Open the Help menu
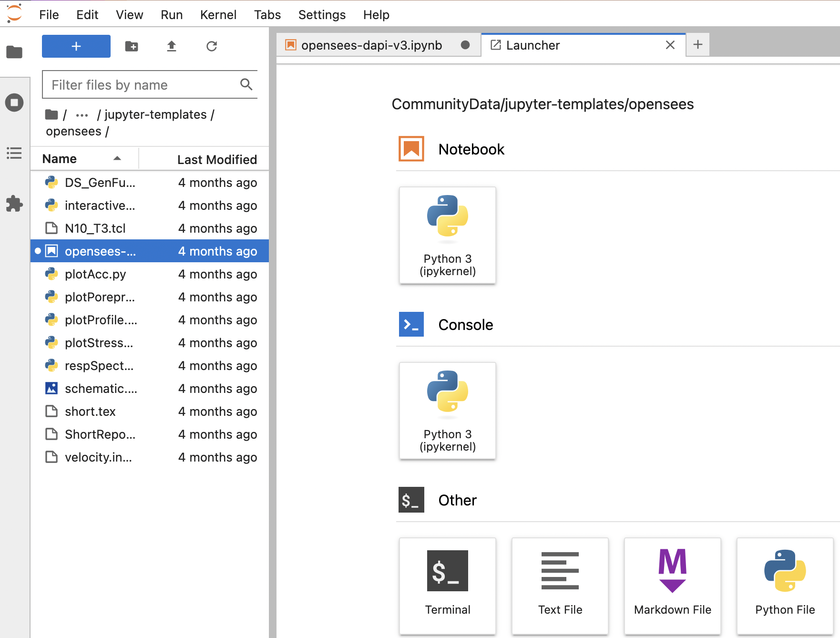The width and height of the screenshot is (840, 638). (x=376, y=15)
